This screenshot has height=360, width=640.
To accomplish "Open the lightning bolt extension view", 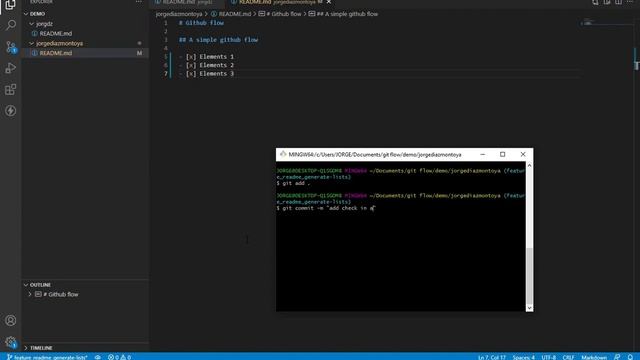I will click(11, 111).
